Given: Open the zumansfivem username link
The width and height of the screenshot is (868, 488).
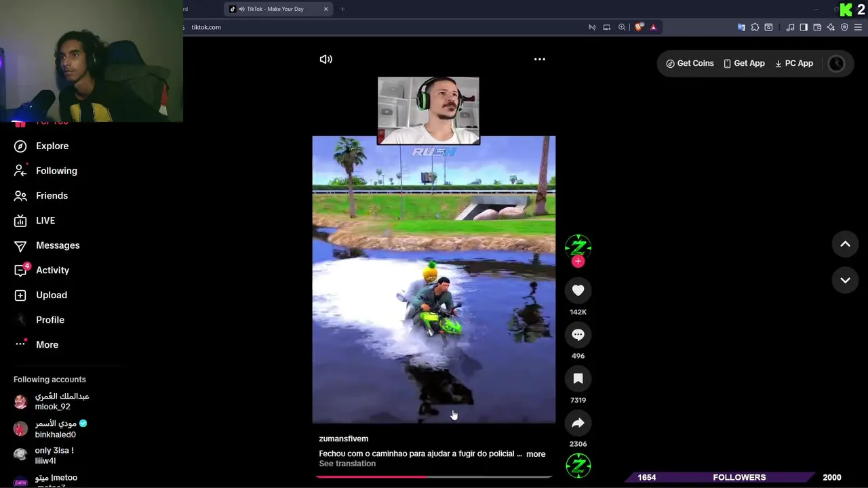Looking at the screenshot, I should tap(344, 439).
